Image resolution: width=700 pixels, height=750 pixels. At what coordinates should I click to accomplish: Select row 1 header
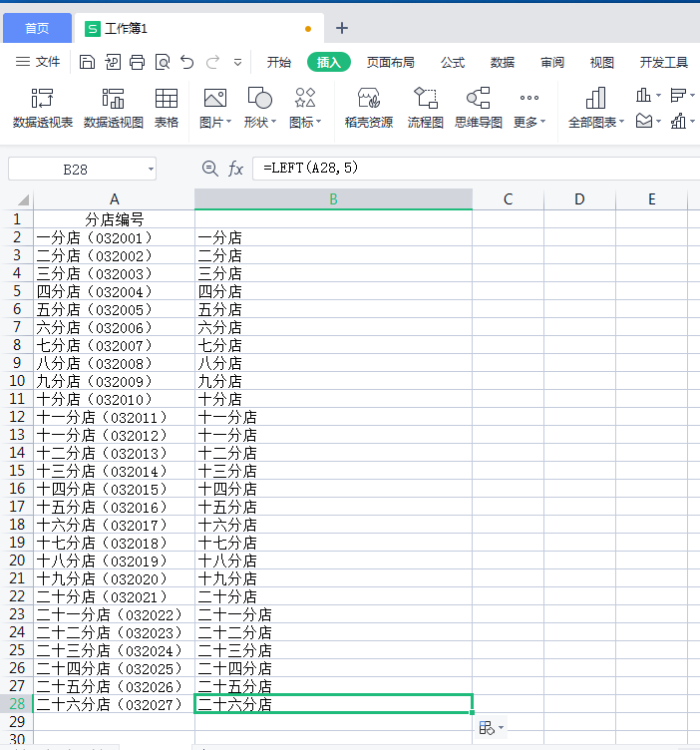17,219
